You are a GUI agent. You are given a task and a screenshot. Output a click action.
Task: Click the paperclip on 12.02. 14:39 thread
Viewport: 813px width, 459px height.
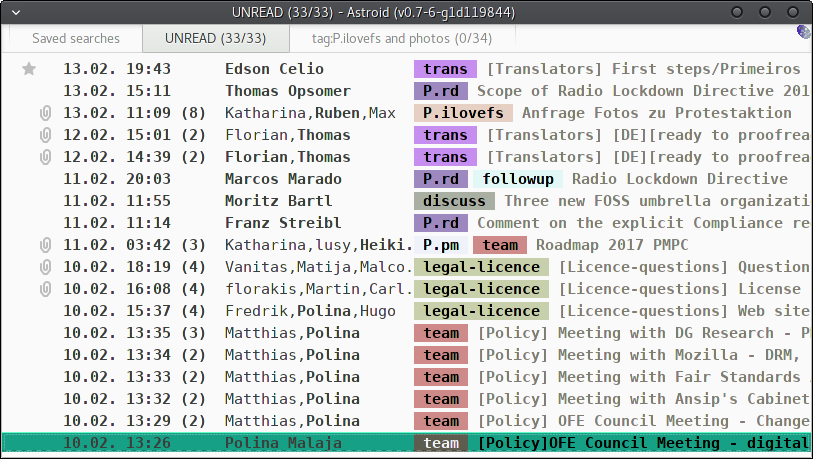(x=44, y=157)
